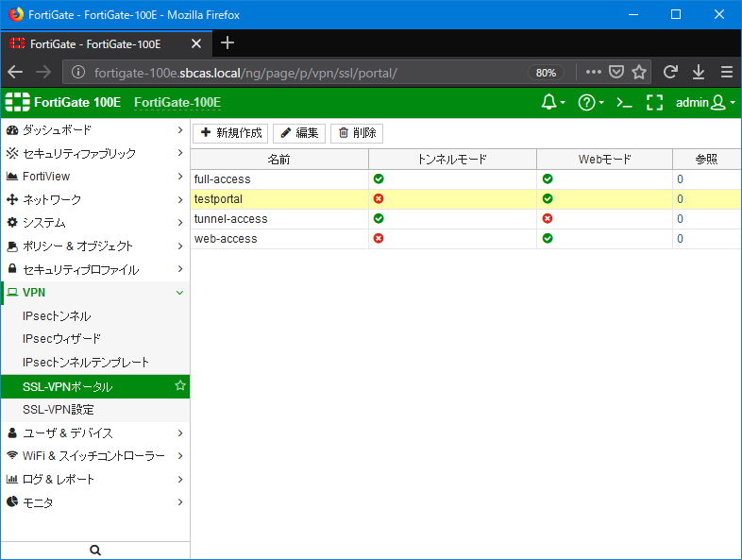Expand the モニタ menu

95,502
